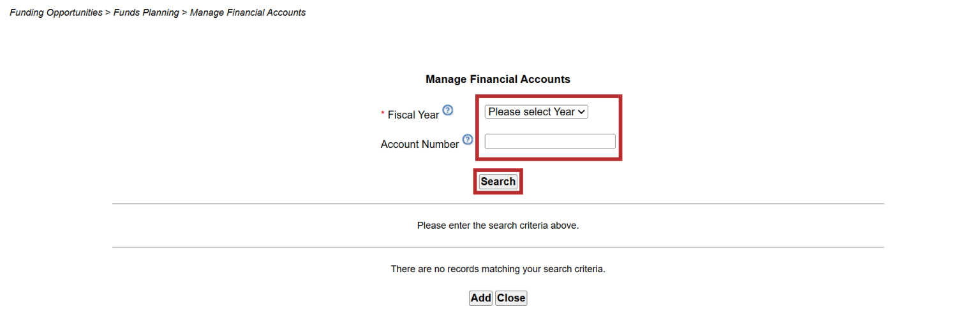Viewport: 980px width, 311px height.
Task: Navigate to Funds Planning breadcrumb
Action: pyautogui.click(x=146, y=13)
